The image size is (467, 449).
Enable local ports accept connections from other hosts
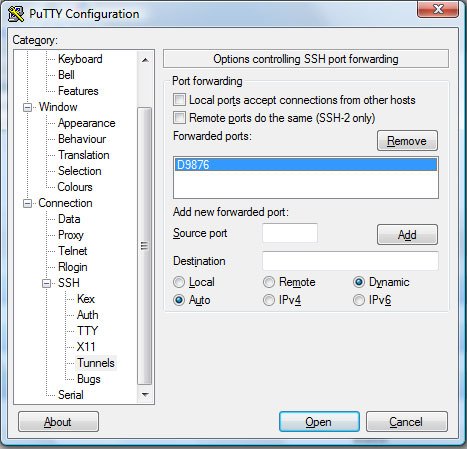point(179,100)
